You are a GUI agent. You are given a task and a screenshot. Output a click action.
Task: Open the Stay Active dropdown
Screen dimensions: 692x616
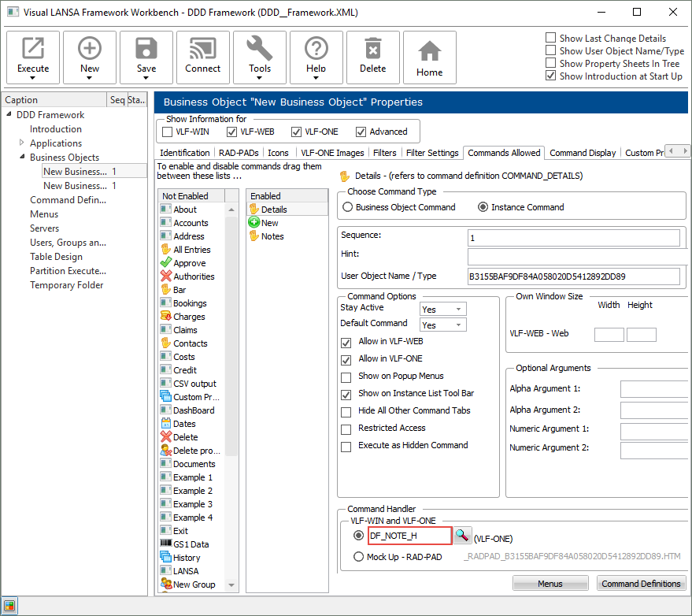point(443,309)
